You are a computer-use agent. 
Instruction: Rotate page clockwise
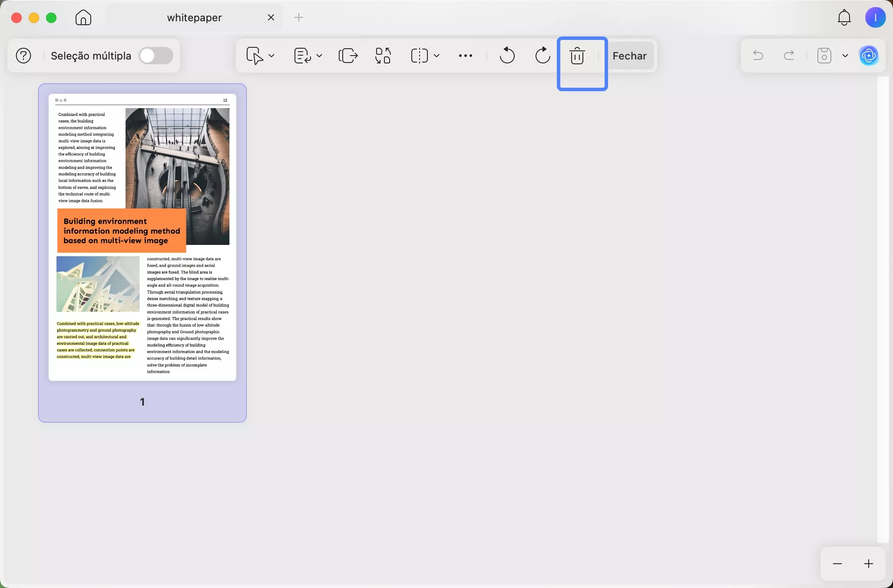point(542,56)
